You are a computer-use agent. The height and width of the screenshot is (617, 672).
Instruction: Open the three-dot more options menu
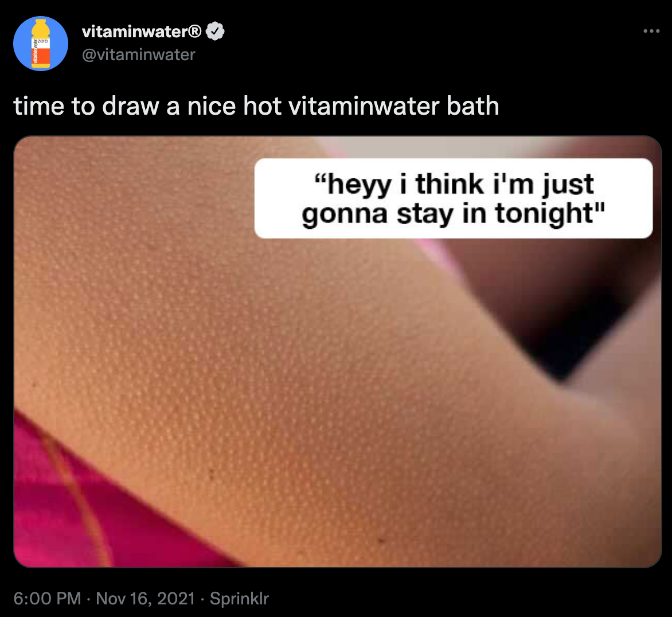click(x=651, y=31)
